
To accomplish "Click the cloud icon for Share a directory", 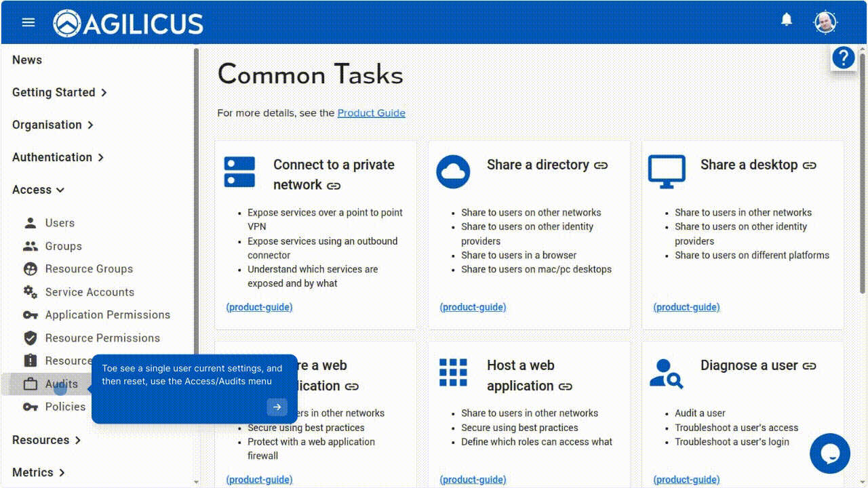I will pos(453,171).
